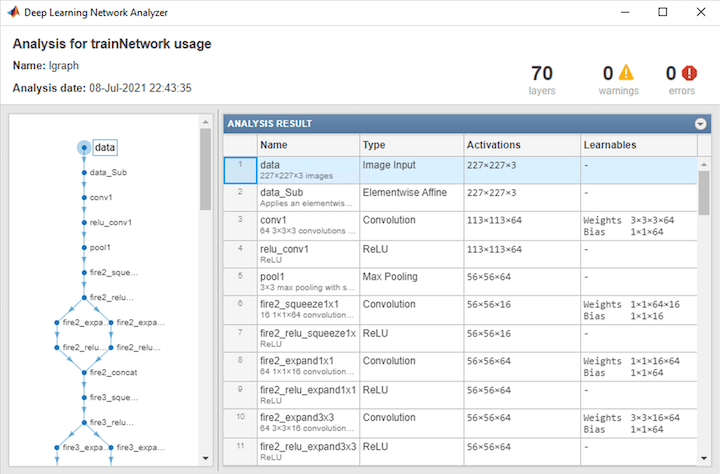Click the Type column header

[409, 145]
